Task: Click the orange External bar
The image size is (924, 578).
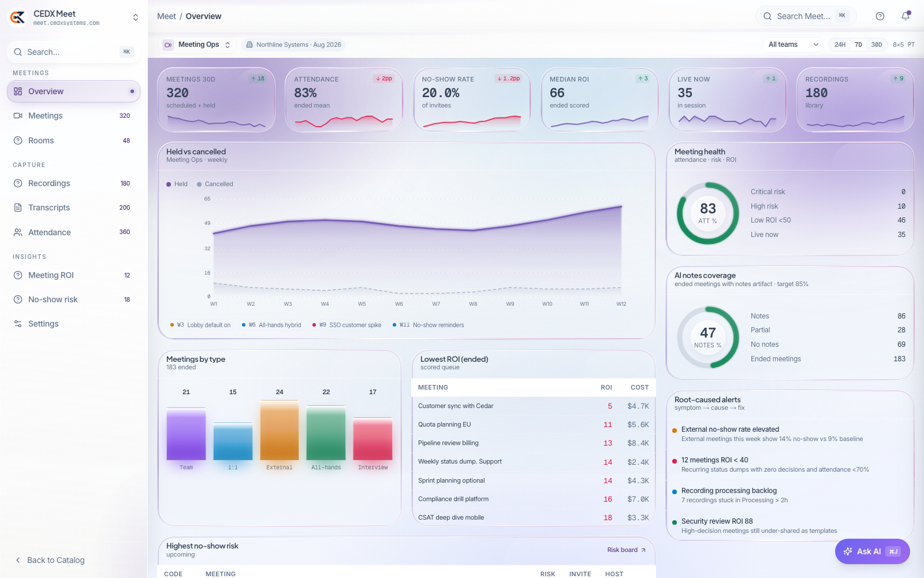Action: (280, 430)
